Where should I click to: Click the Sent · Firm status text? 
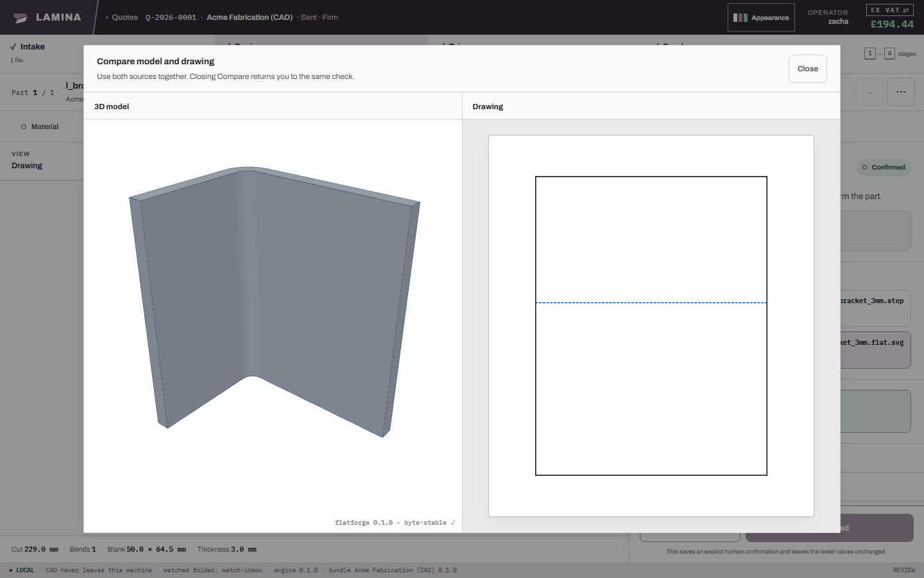[319, 17]
